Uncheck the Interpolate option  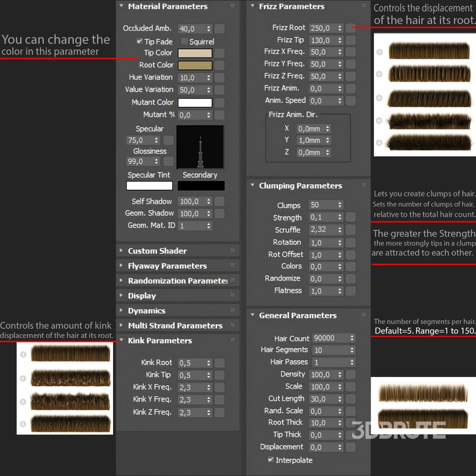click(x=271, y=460)
